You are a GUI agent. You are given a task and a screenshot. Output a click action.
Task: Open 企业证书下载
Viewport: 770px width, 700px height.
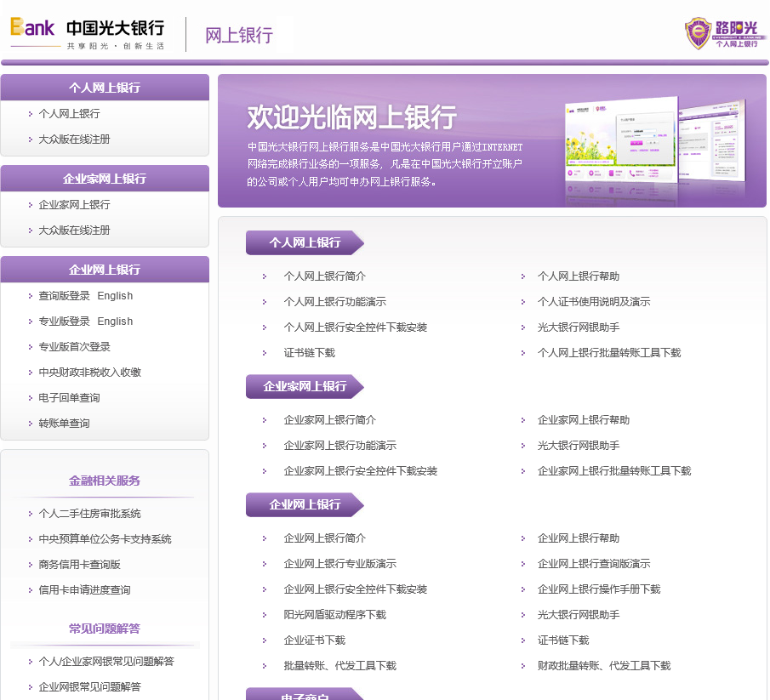coord(314,640)
